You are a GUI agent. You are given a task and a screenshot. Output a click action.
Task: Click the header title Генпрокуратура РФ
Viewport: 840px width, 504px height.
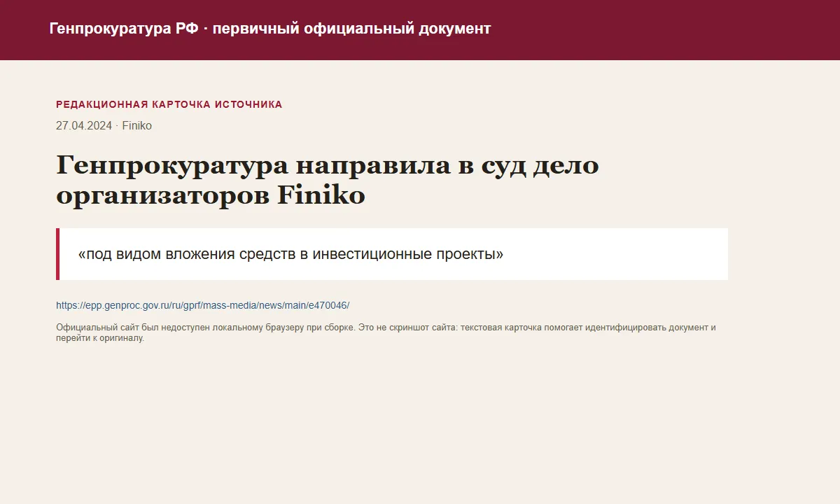(x=269, y=29)
